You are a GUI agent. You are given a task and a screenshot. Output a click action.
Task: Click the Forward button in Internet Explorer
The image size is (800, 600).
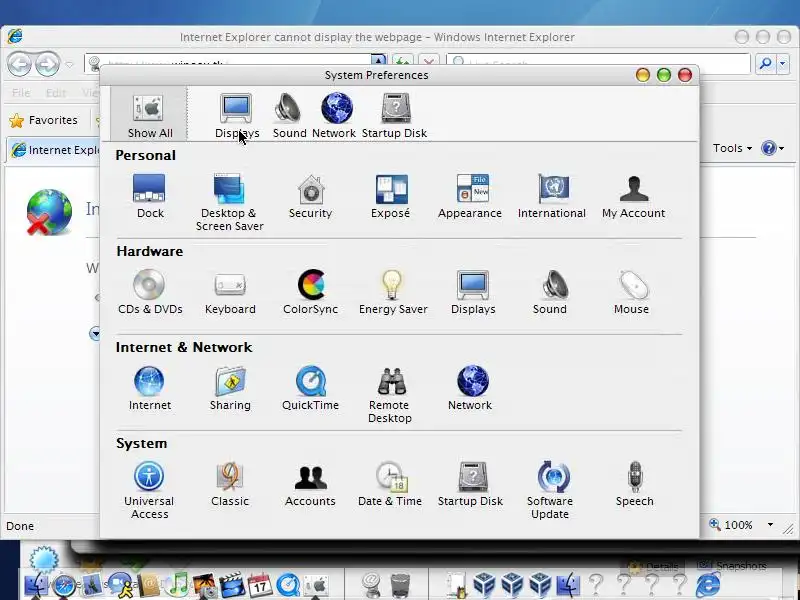coord(47,64)
